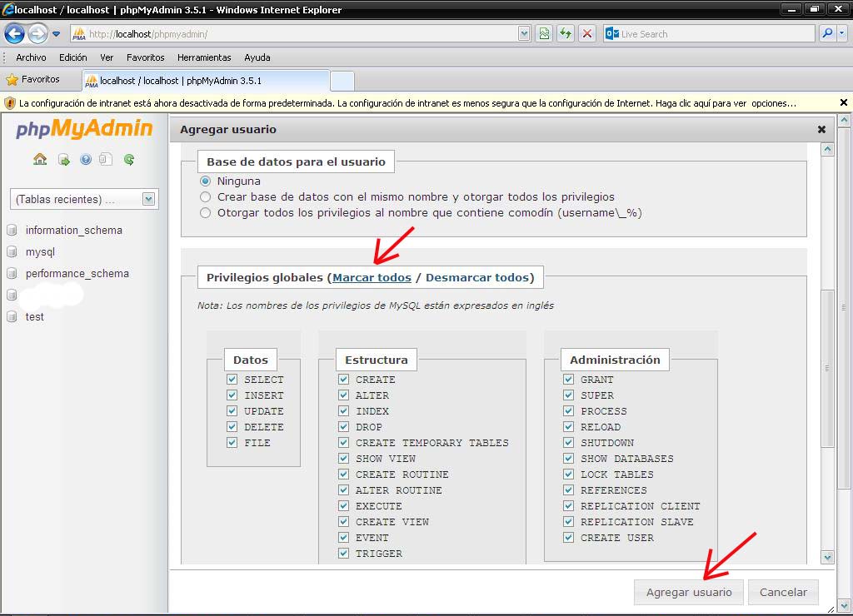Reload the navigation frame icon
The image size is (853, 616).
point(129,159)
